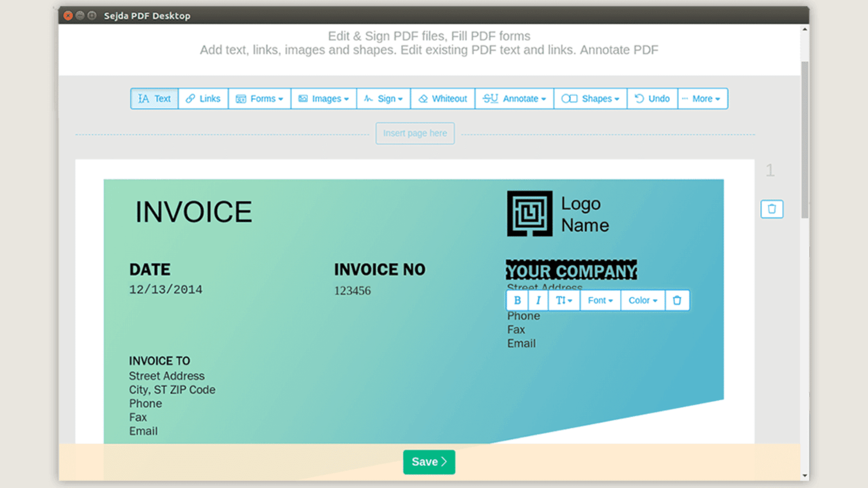Click the maze logo image
The height and width of the screenshot is (488, 868).
coord(529,213)
